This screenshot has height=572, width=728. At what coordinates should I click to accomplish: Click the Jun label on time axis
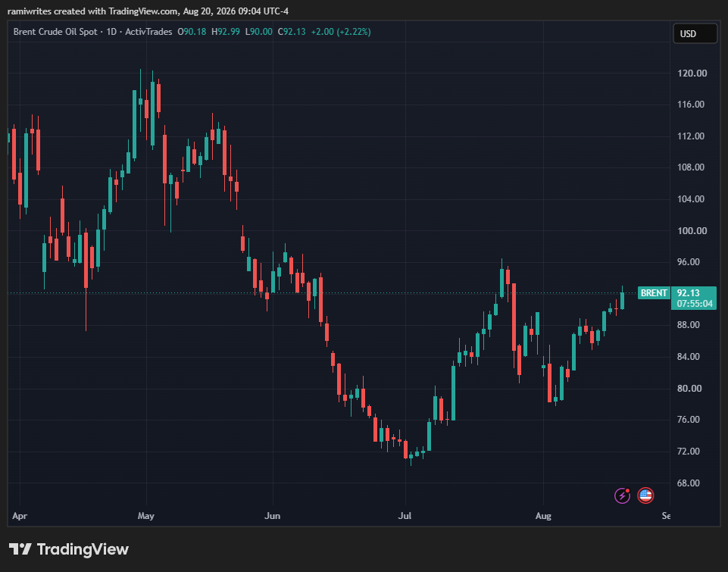pyautogui.click(x=272, y=516)
